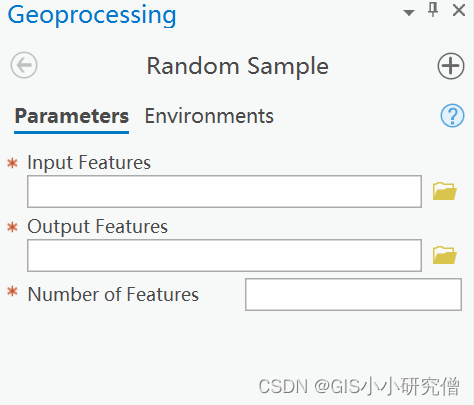Click the Number of Features label

(113, 294)
